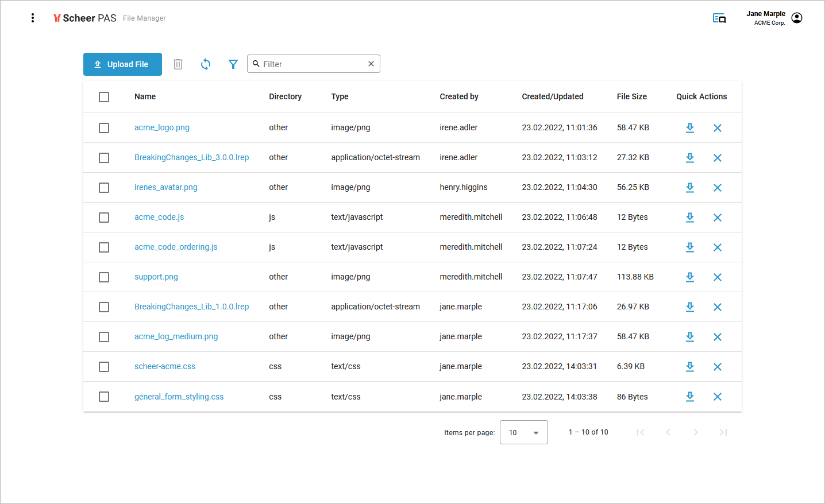The width and height of the screenshot is (825, 504).
Task: Click the Upload File button
Action: tap(122, 64)
